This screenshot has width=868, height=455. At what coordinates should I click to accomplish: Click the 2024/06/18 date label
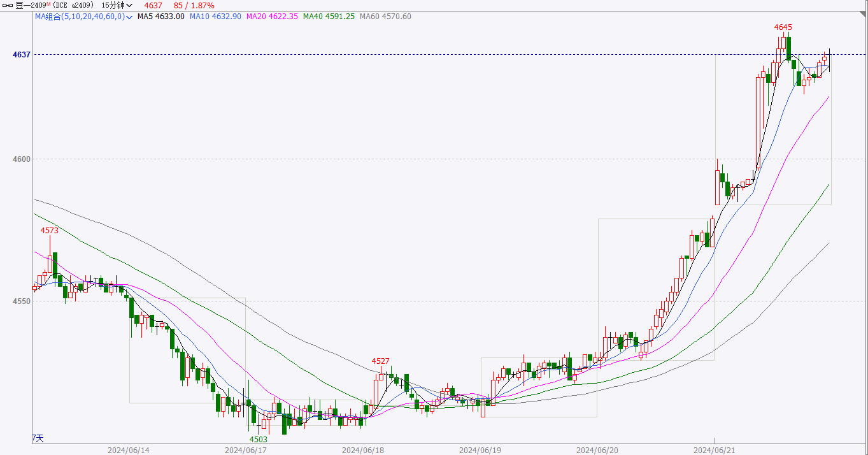coord(363,450)
